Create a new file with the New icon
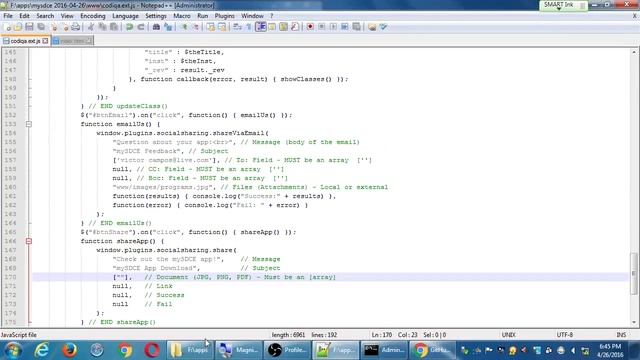This screenshot has width=640, height=360. click(7, 27)
